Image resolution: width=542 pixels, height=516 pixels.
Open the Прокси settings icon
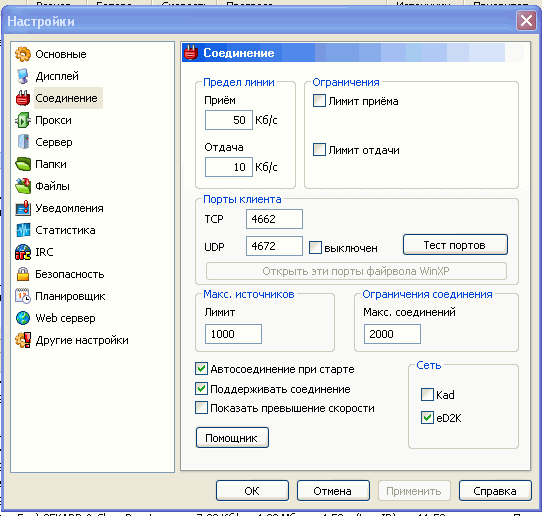23,121
